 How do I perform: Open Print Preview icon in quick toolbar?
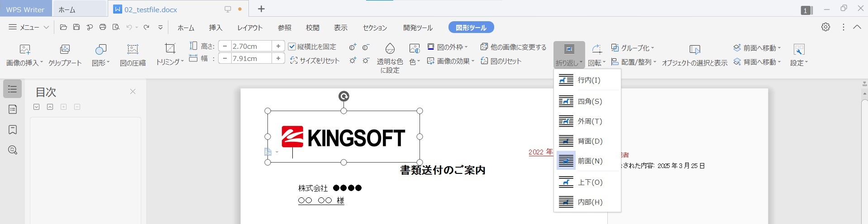click(116, 27)
